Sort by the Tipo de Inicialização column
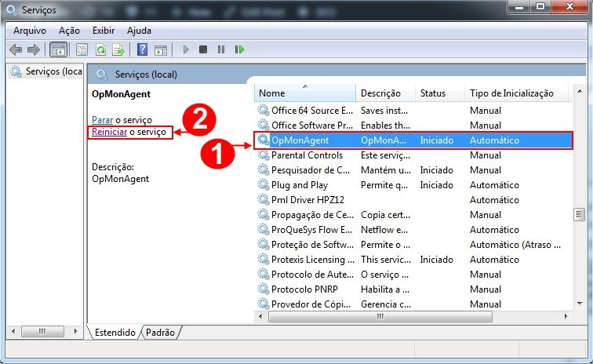Viewport: 593px width, 364px height. tap(511, 93)
